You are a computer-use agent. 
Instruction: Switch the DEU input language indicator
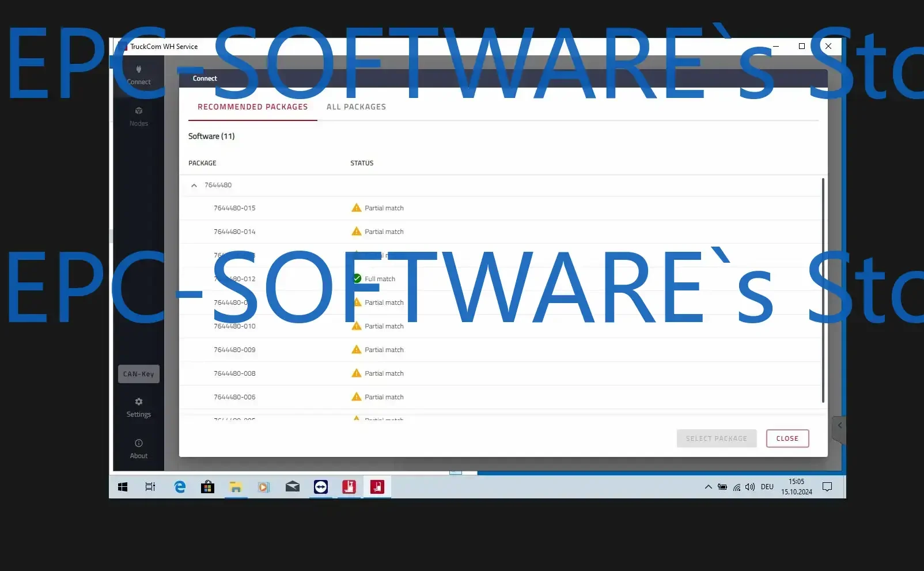[x=767, y=487]
